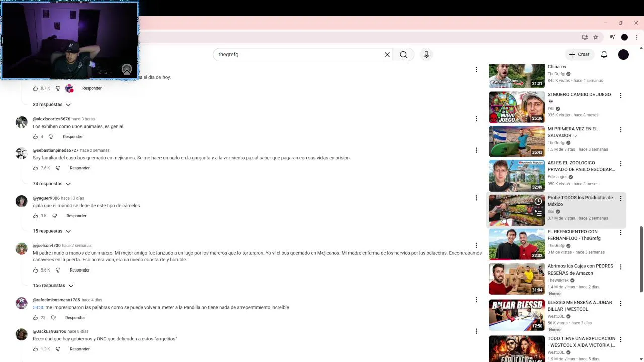
Task: Open the @joelson4730 channel avatar
Action: 21,249
